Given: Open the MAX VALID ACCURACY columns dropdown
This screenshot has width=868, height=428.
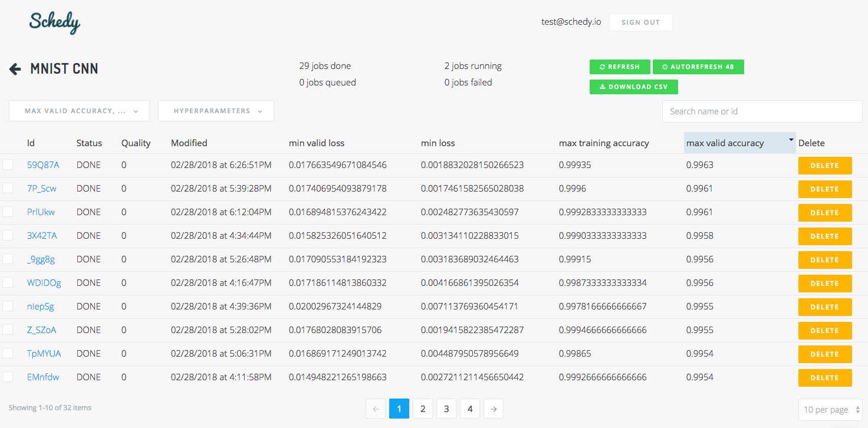Looking at the screenshot, I should coord(79,110).
